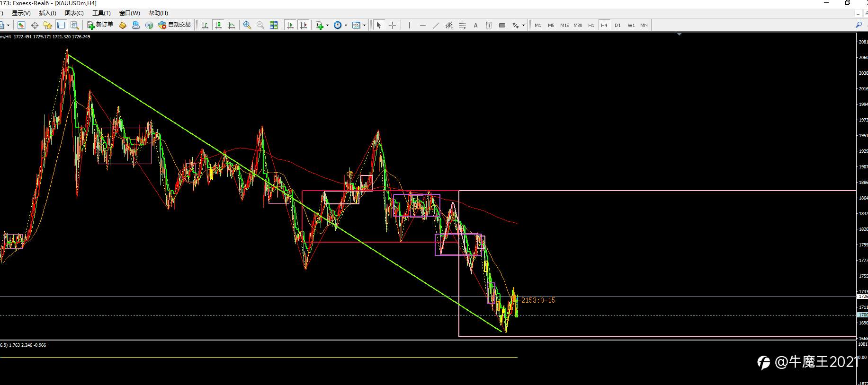Open the Strategy Tester icon
868x385 pixels.
[74, 25]
